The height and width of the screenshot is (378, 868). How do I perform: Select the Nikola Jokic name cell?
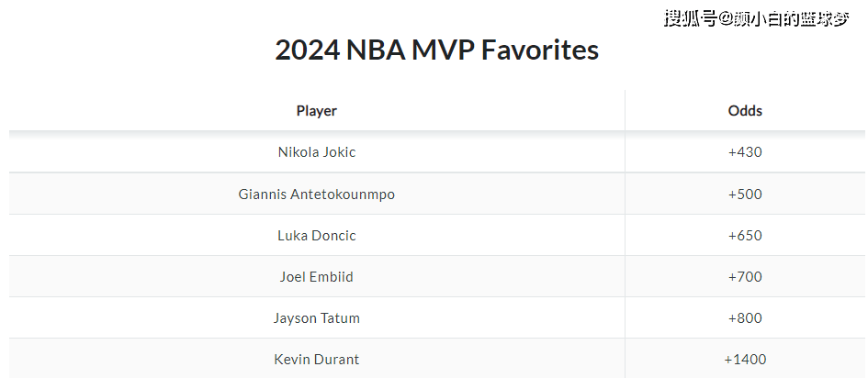coord(316,152)
